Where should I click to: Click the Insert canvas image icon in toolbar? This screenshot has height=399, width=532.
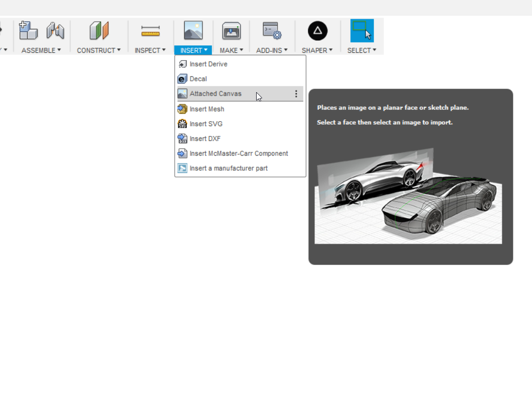(x=193, y=30)
